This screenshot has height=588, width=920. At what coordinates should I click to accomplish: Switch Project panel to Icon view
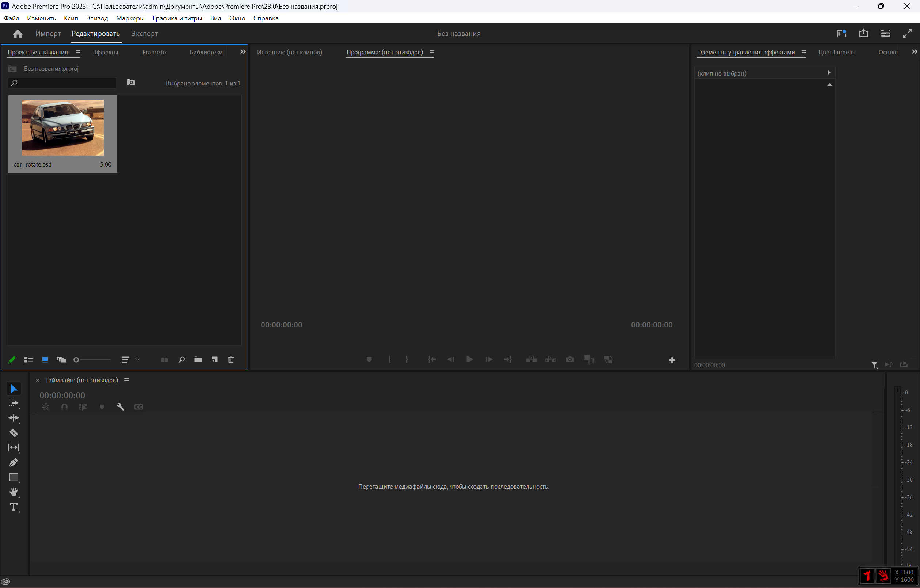45,359
